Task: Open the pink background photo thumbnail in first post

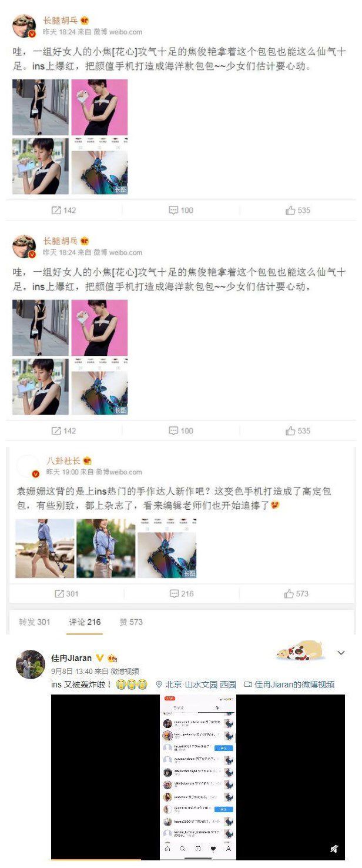Action: [x=99, y=108]
